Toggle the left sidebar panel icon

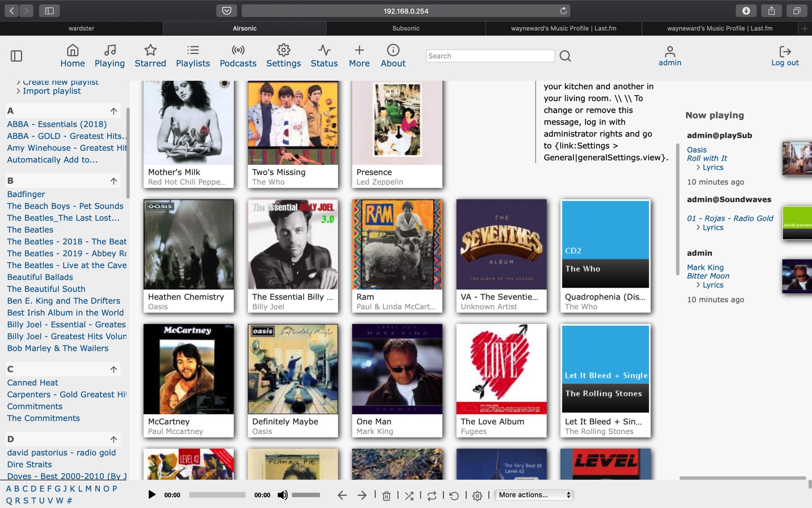16,56
